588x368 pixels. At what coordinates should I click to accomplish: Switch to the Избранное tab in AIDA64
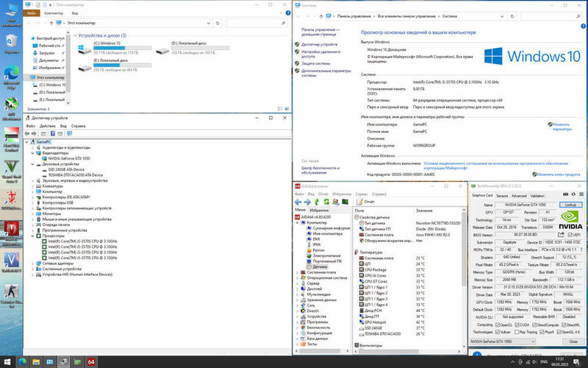(x=319, y=210)
